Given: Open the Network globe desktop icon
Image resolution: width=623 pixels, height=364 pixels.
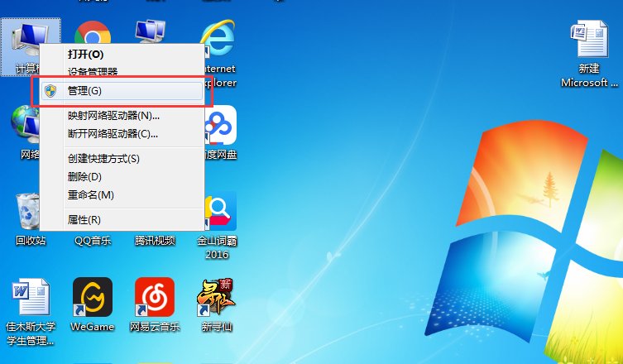Looking at the screenshot, I should pos(25,124).
